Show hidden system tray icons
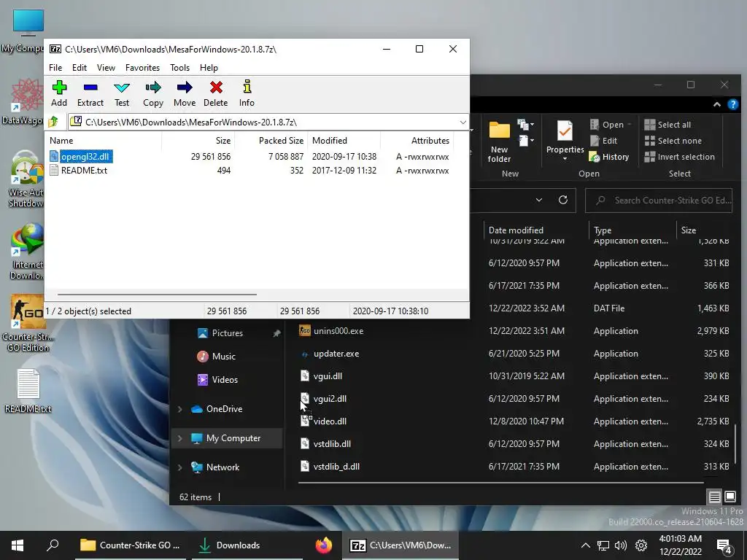The image size is (747, 560). pyautogui.click(x=586, y=545)
